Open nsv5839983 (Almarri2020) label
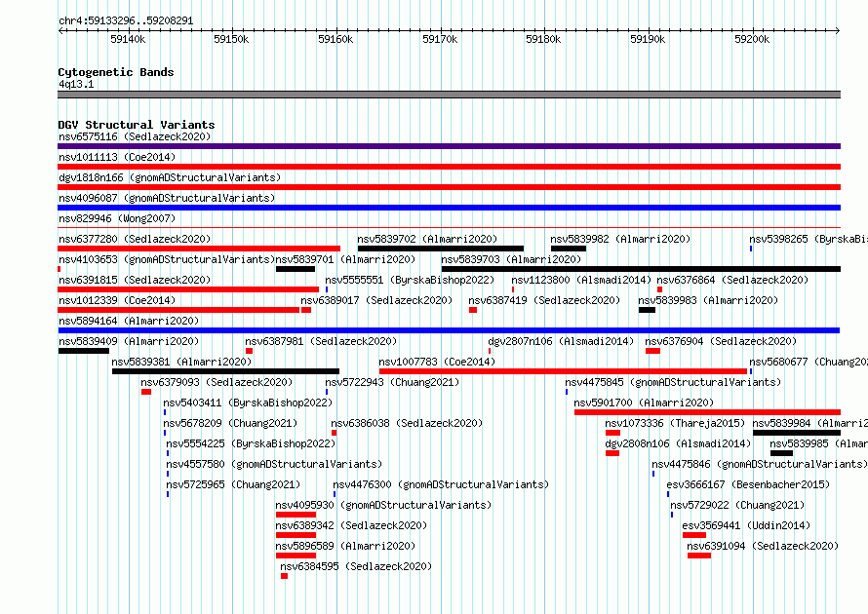The image size is (868, 614). (x=708, y=300)
